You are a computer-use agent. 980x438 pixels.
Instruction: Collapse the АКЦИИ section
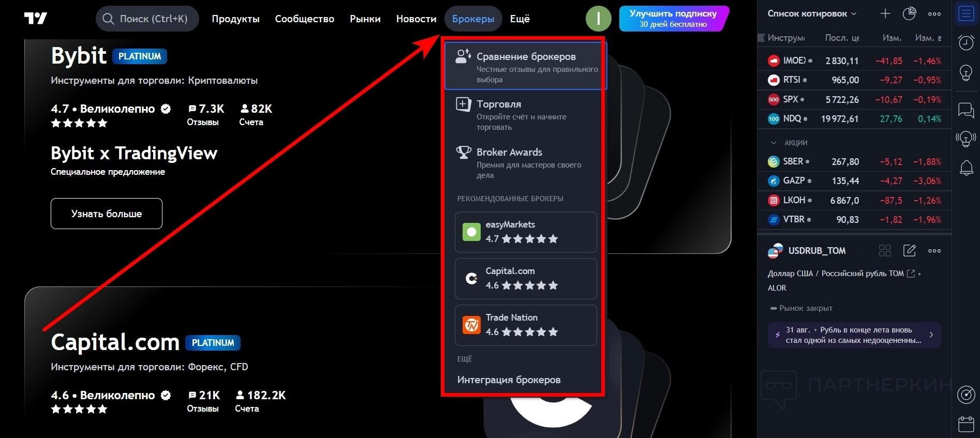(774, 143)
